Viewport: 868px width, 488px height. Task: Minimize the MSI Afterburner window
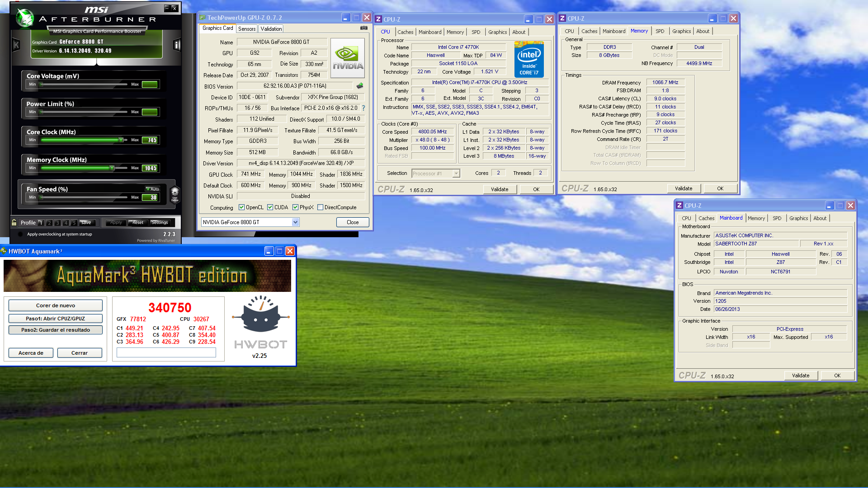tap(167, 8)
